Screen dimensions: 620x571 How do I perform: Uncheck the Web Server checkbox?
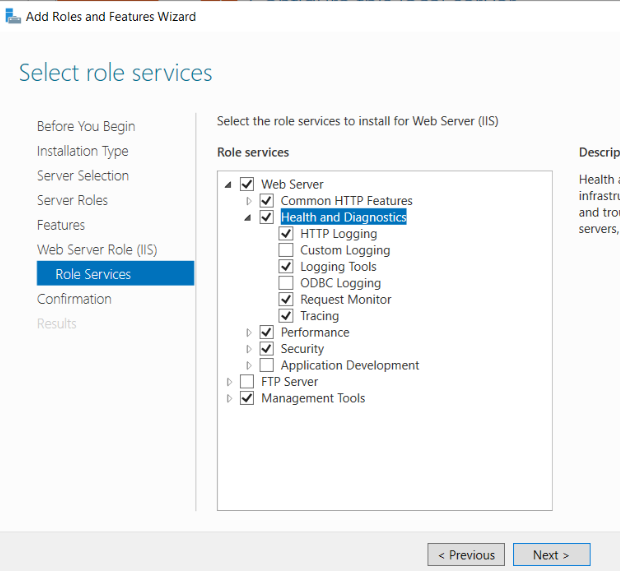pyautogui.click(x=247, y=184)
